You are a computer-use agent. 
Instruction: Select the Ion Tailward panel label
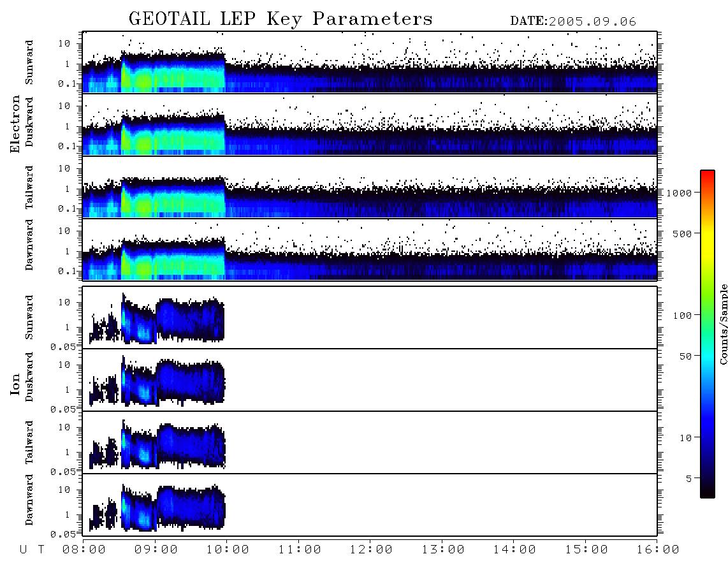coord(29,442)
